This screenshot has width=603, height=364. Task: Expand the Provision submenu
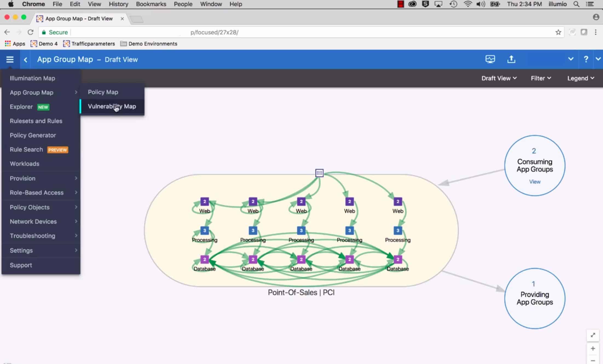41,178
